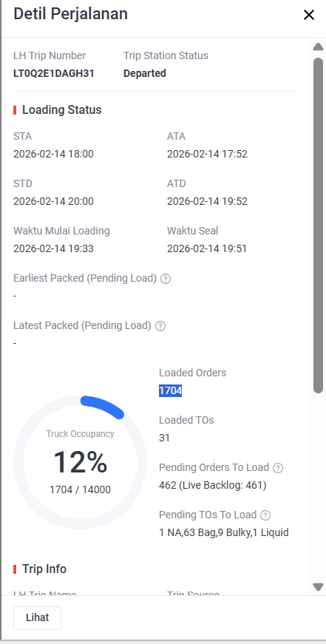Click the 12% occupancy text
Image resolution: width=326 pixels, height=644 pixels.
[81, 462]
